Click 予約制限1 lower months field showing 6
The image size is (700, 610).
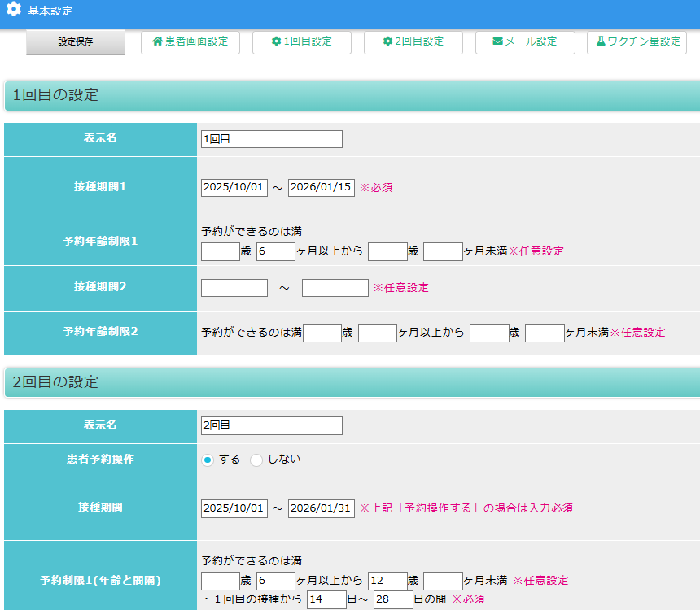coord(276,581)
